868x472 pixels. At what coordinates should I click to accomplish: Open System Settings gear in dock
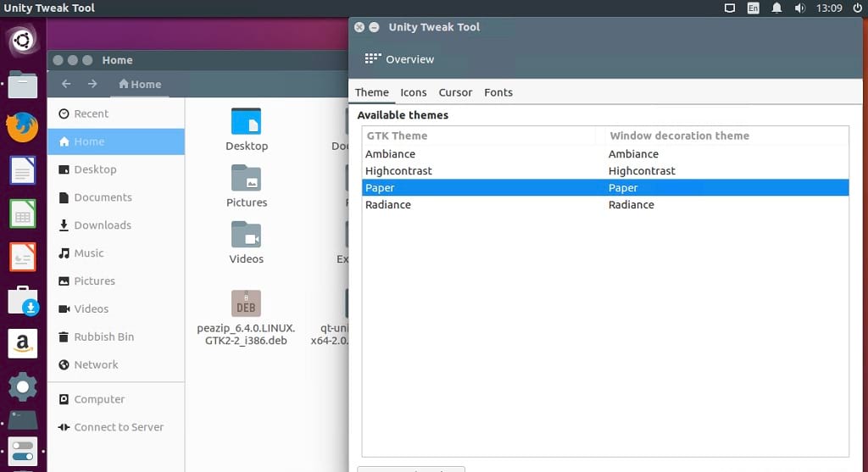[x=23, y=386]
